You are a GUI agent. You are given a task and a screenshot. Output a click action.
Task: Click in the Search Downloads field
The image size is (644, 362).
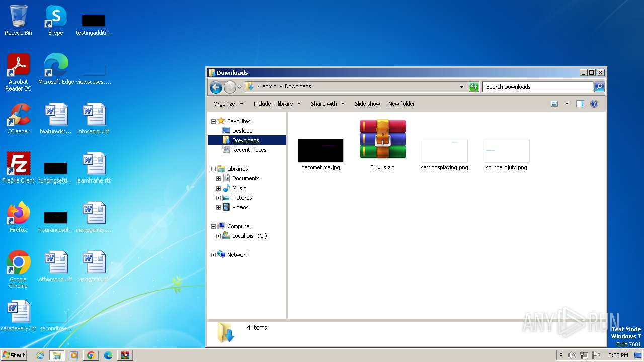point(537,87)
